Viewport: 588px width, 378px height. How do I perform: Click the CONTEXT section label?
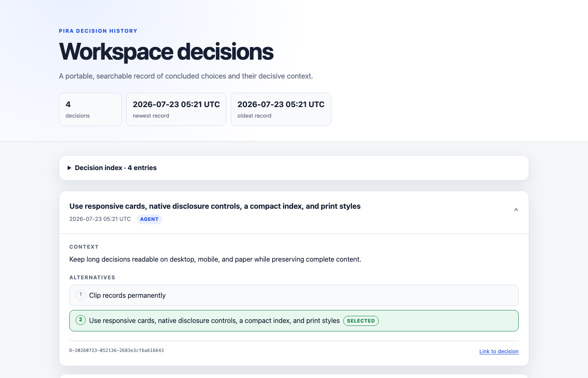(84, 247)
